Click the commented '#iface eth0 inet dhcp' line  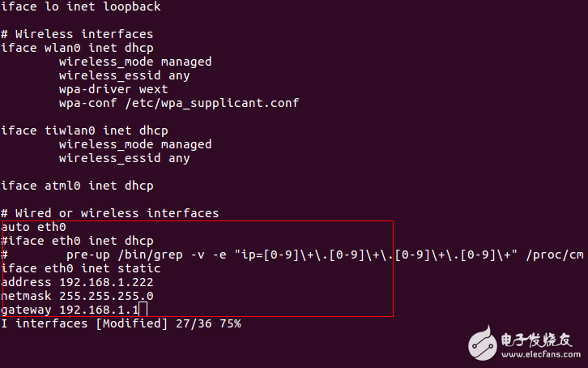[x=77, y=242]
